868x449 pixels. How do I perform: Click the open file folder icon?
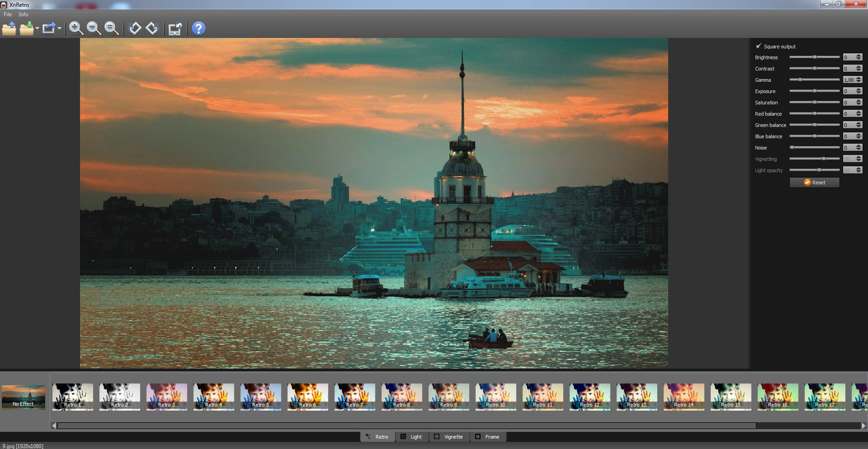tap(9, 29)
